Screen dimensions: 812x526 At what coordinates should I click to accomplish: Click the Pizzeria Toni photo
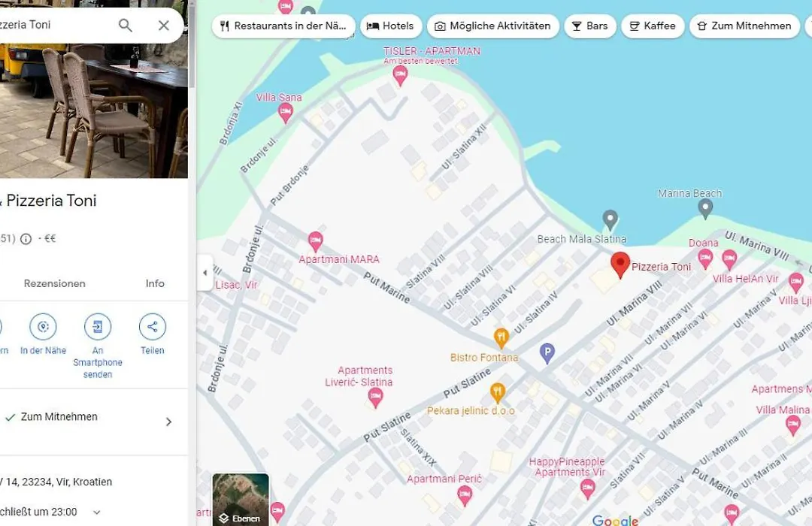(93, 109)
